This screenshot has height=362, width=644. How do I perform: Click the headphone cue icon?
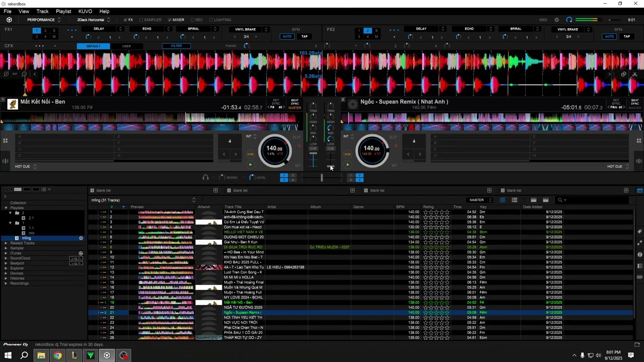[x=205, y=177]
